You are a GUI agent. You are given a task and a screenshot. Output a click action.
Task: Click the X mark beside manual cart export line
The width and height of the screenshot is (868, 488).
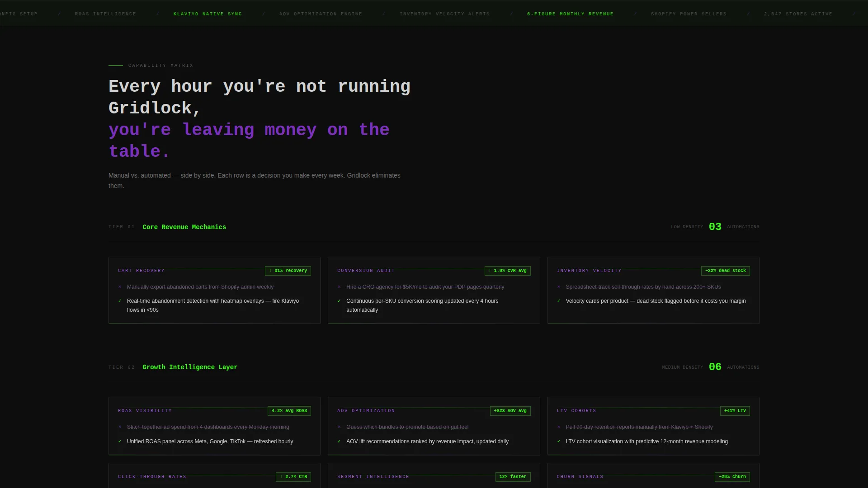pyautogui.click(x=120, y=287)
